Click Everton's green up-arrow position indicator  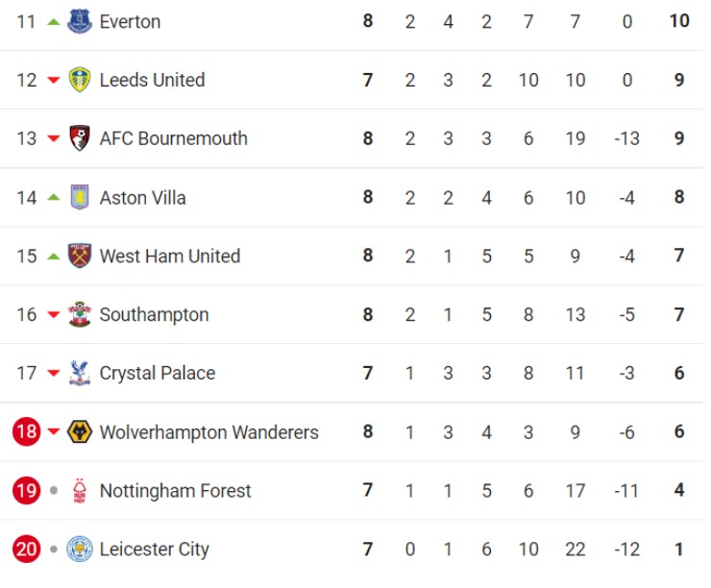(54, 21)
